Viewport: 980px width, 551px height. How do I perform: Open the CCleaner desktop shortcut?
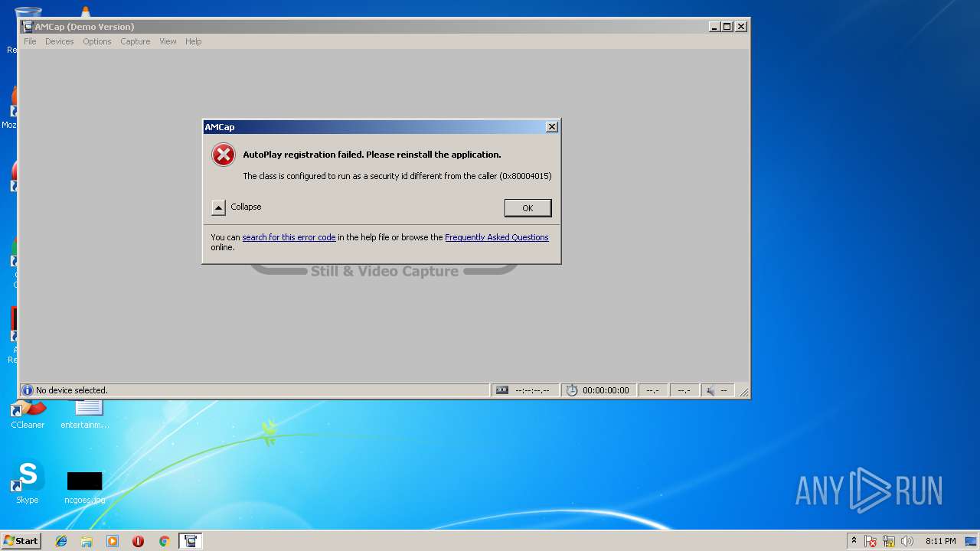28,414
